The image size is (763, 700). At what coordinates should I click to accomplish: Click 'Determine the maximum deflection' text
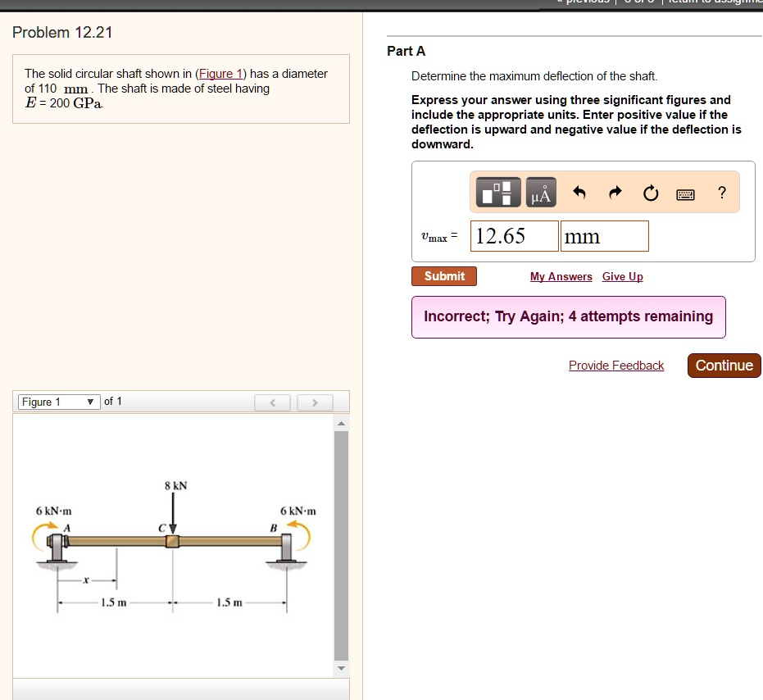point(534,76)
